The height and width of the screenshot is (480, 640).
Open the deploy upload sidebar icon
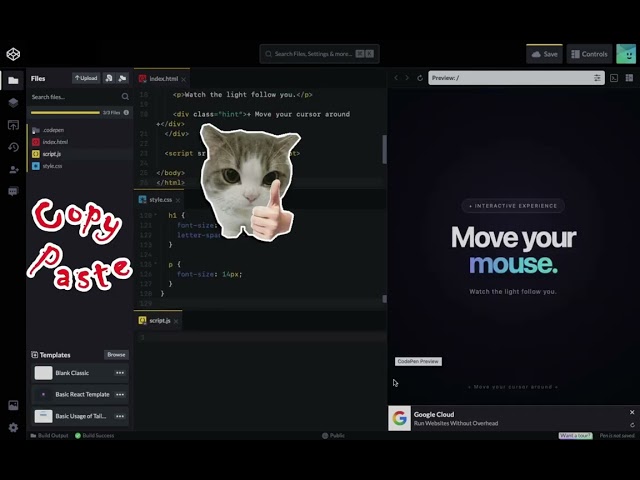pyautogui.click(x=13, y=125)
